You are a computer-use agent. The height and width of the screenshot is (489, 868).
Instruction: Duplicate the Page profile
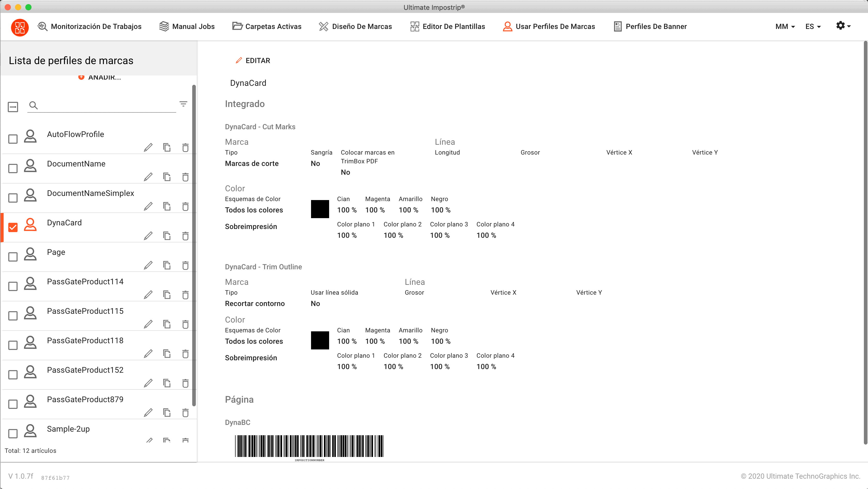coord(167,265)
